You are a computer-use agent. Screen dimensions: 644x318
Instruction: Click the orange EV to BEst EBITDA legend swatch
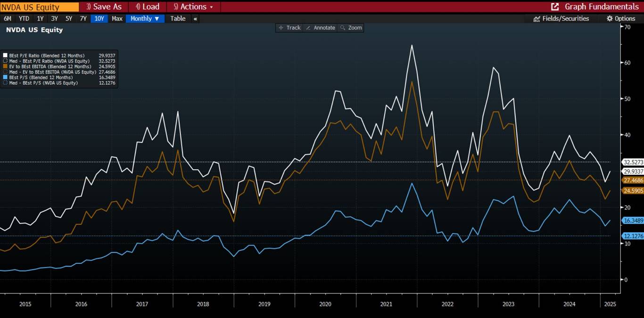(x=5, y=66)
